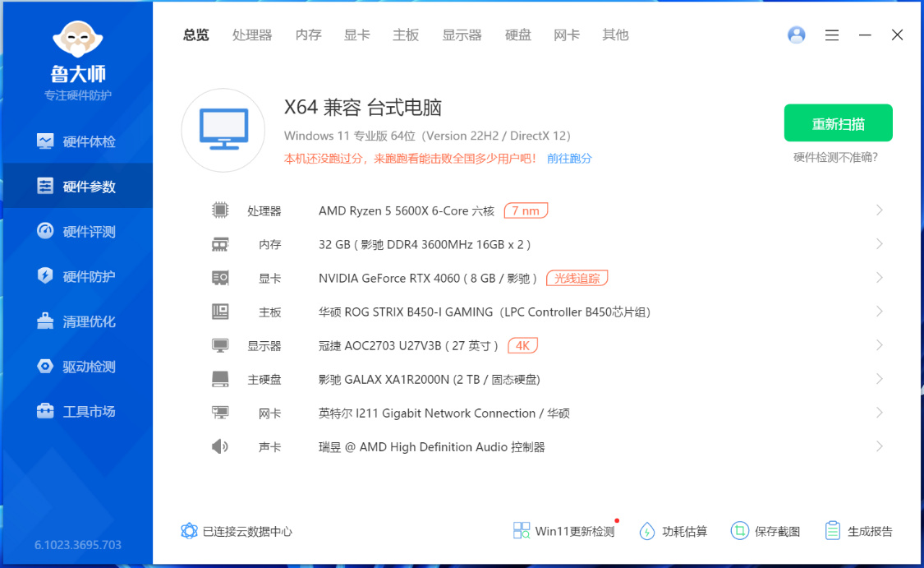Switch to the 显卡 tab
The width and height of the screenshot is (924, 568).
357,35
